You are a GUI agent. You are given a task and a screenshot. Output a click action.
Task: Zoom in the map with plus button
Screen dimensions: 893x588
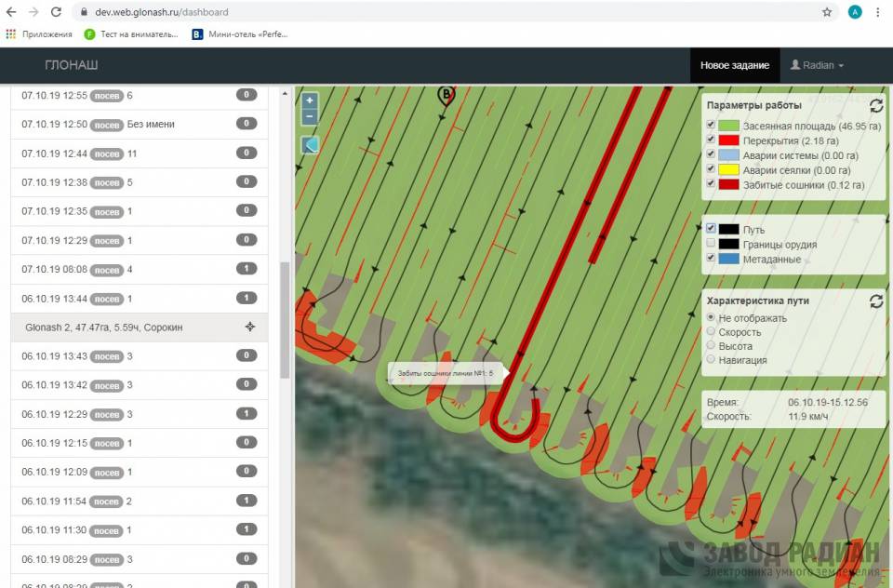coord(309,100)
